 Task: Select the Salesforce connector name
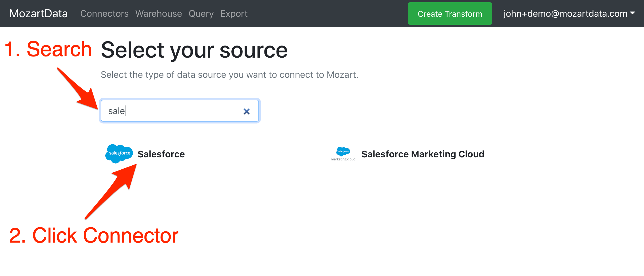161,154
